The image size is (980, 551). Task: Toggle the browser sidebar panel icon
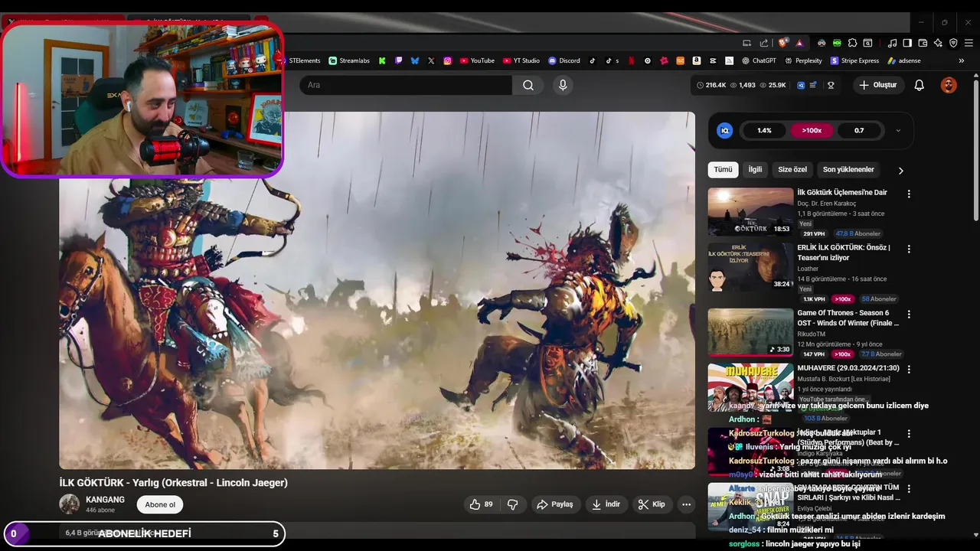click(907, 43)
